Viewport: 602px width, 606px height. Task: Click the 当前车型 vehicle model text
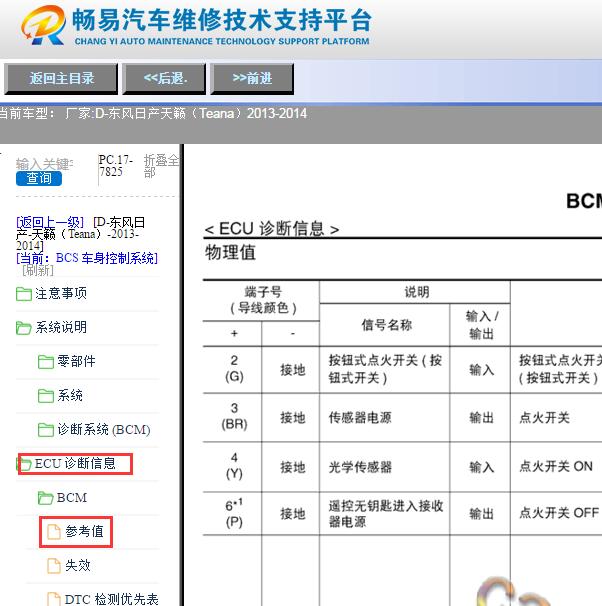(x=153, y=113)
